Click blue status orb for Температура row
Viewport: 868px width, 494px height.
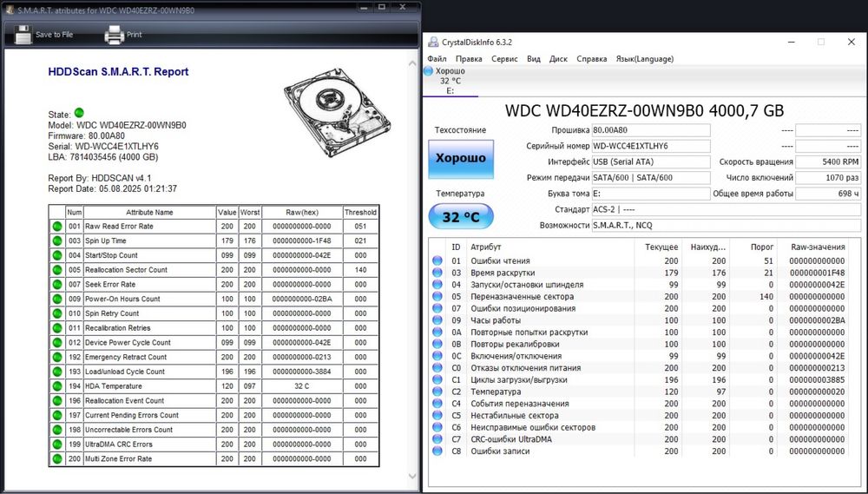(437, 392)
